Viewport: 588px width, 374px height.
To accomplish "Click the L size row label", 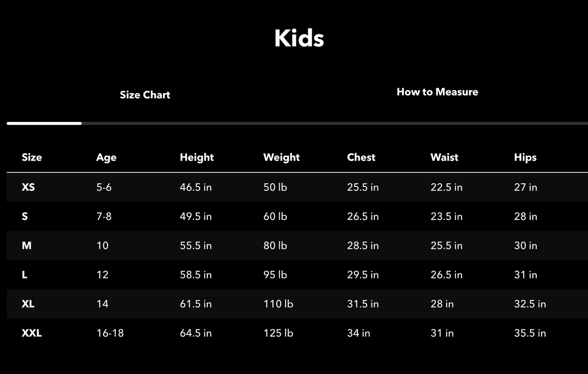I will pyautogui.click(x=24, y=275).
